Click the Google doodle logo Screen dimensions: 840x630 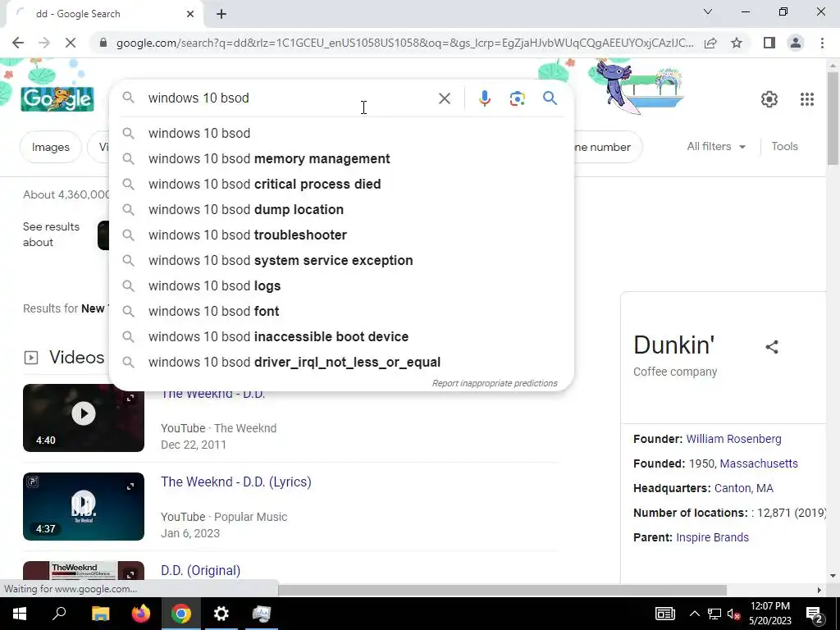pos(57,98)
